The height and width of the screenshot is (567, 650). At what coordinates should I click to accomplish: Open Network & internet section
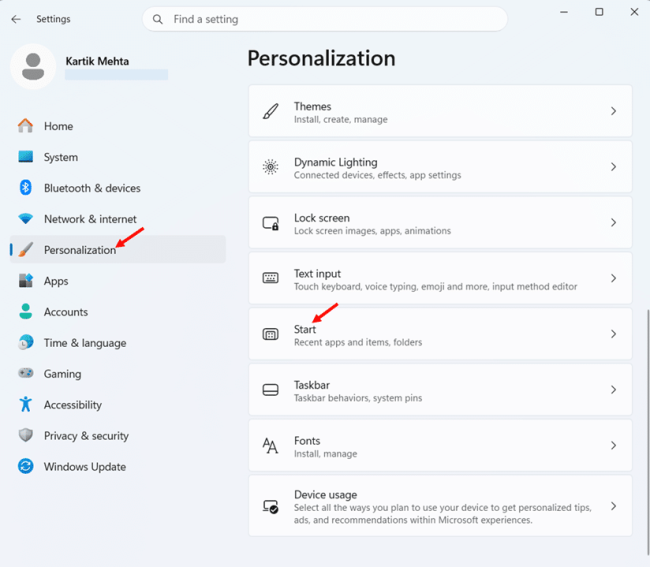118,219
